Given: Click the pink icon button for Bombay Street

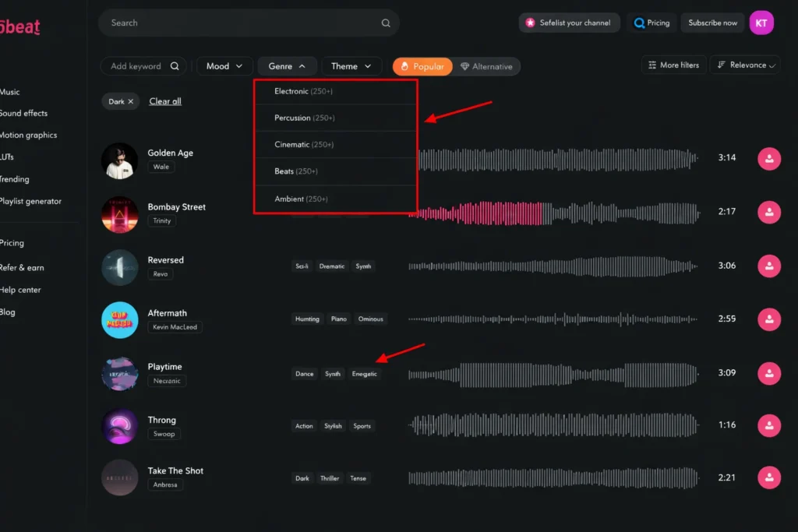Looking at the screenshot, I should pos(769,212).
